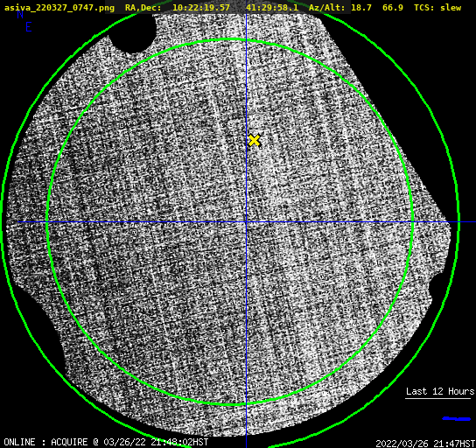Click the Az/Alt label

click(327, 8)
